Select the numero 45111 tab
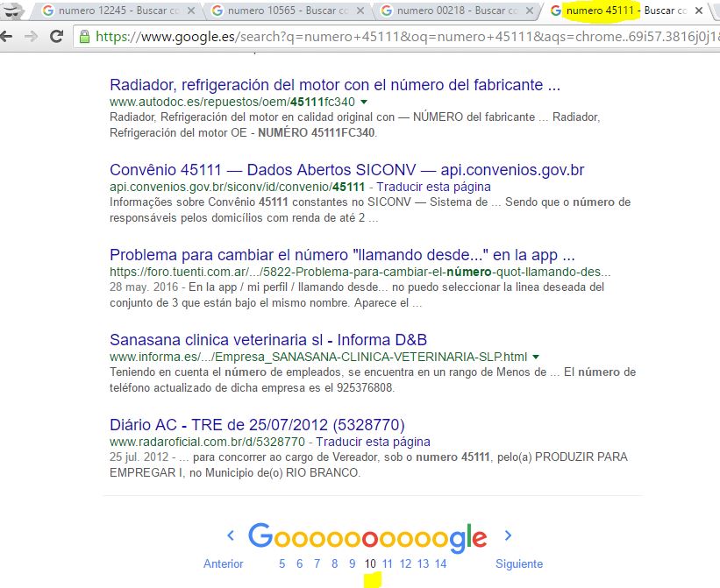Image resolution: width=720 pixels, height=588 pixels. point(626,11)
